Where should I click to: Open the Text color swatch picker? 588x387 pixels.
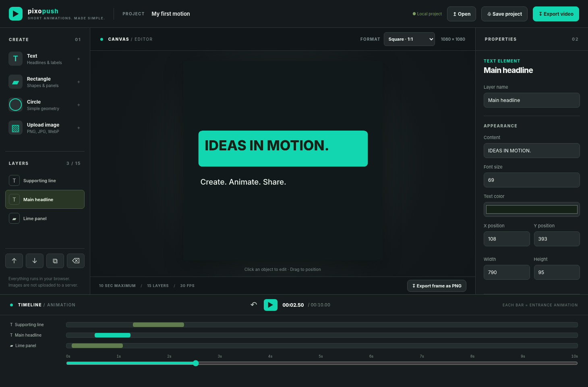click(532, 210)
